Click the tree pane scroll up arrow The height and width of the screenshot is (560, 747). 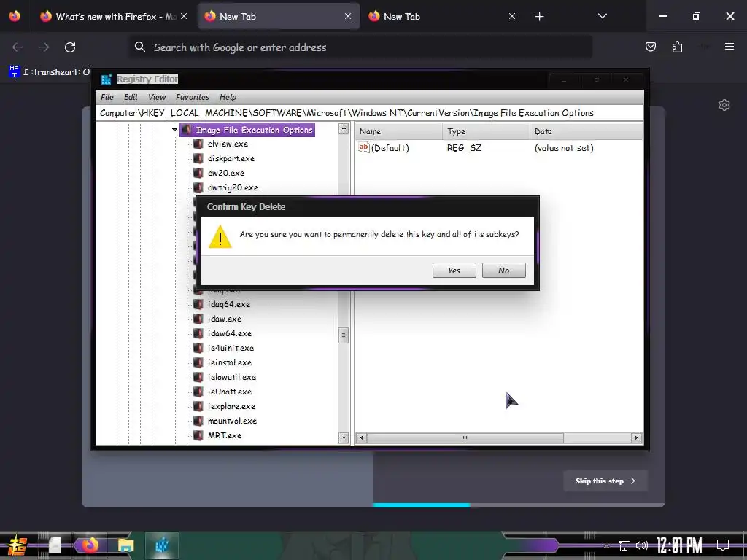[x=344, y=129]
